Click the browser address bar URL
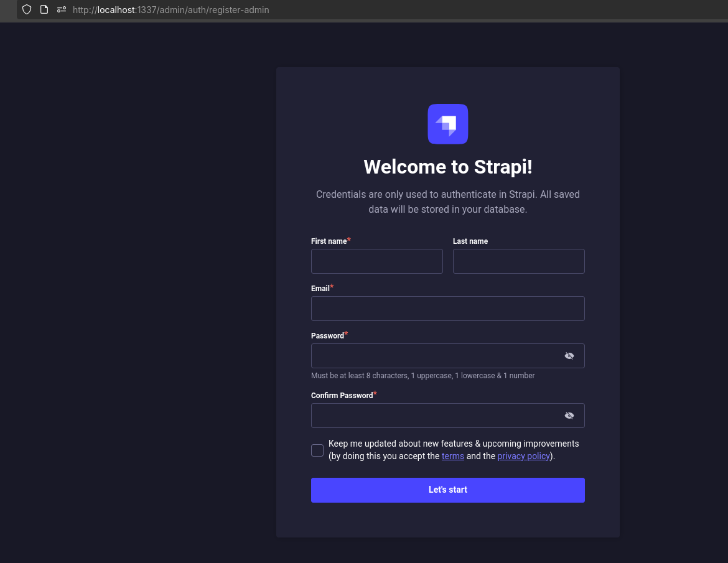The image size is (728, 563). coord(170,9)
